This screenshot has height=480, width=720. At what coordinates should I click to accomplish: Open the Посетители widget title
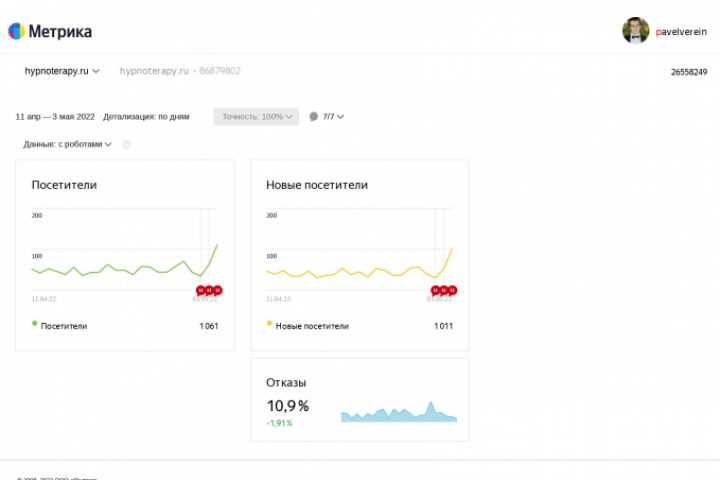[64, 185]
